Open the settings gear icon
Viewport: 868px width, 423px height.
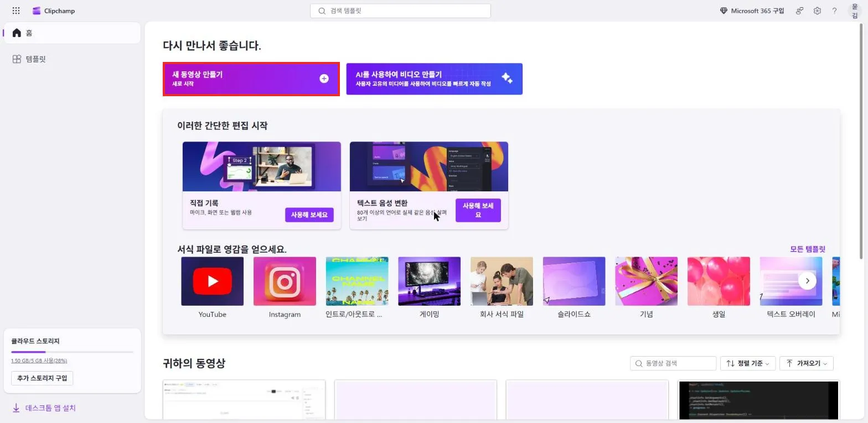coord(817,11)
